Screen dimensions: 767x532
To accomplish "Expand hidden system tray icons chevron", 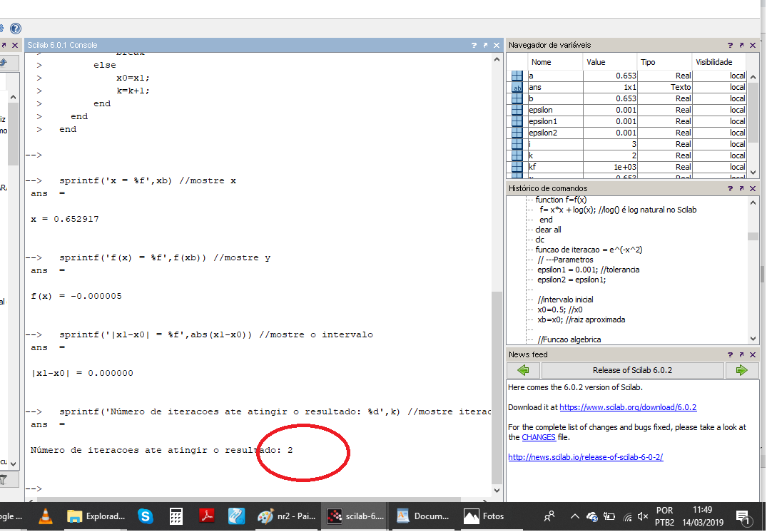I will tap(574, 516).
